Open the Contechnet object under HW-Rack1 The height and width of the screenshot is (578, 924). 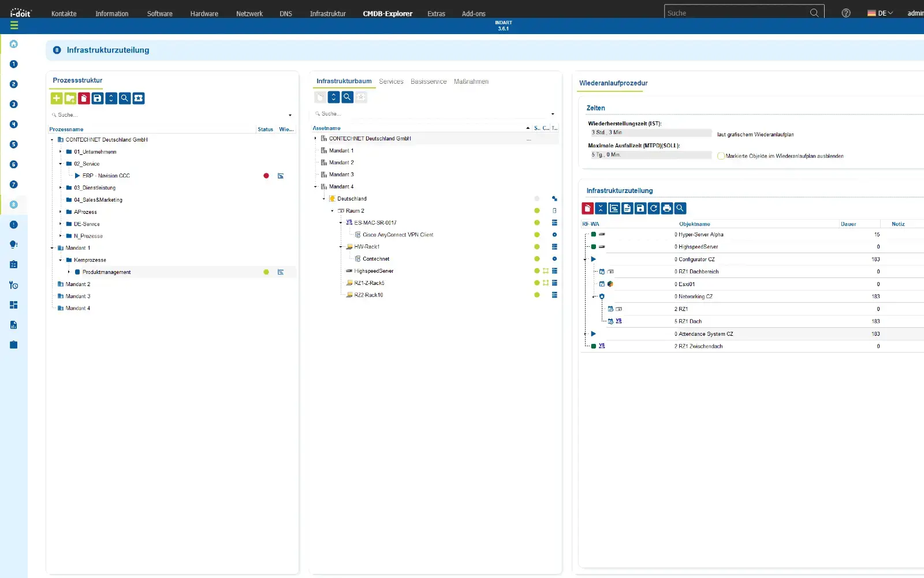[376, 258]
